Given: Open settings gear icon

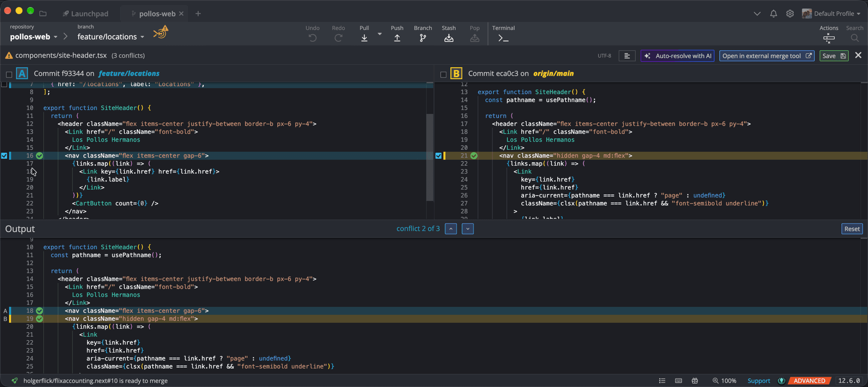Looking at the screenshot, I should [x=790, y=13].
